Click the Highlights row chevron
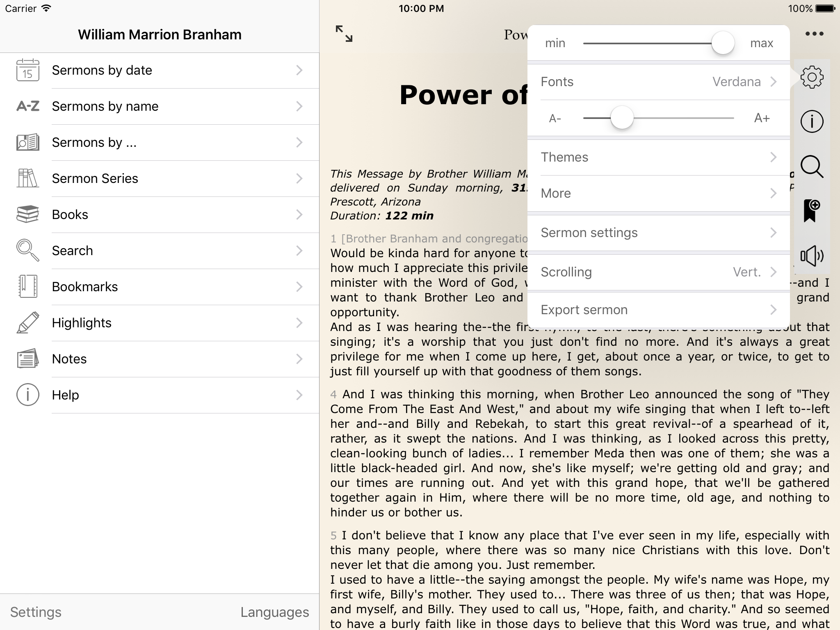 [299, 323]
